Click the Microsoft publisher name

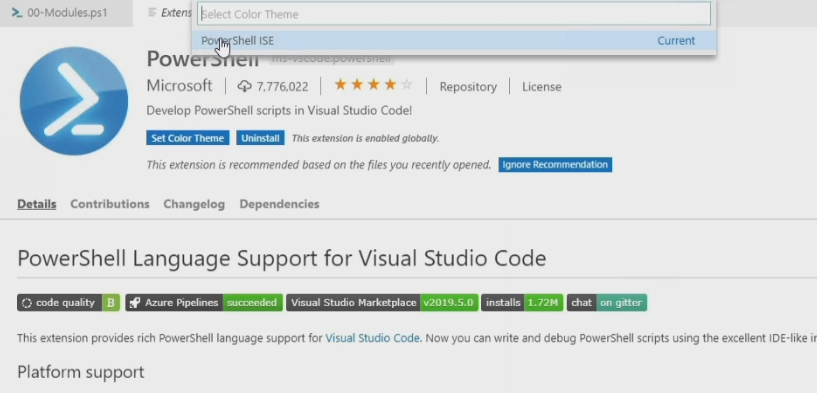[x=179, y=86]
